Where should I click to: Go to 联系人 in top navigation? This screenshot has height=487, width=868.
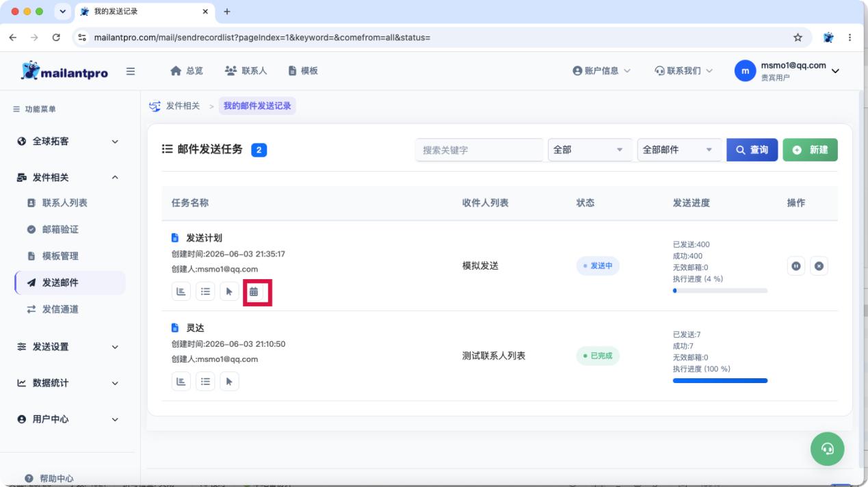click(x=246, y=71)
